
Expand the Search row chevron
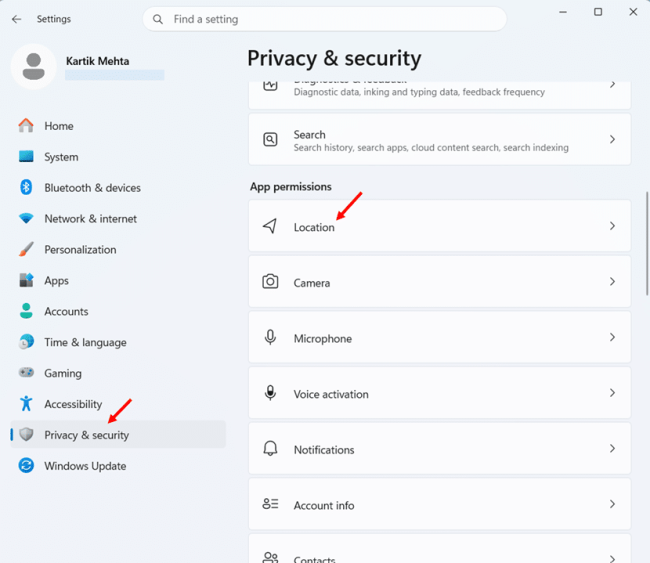click(612, 139)
